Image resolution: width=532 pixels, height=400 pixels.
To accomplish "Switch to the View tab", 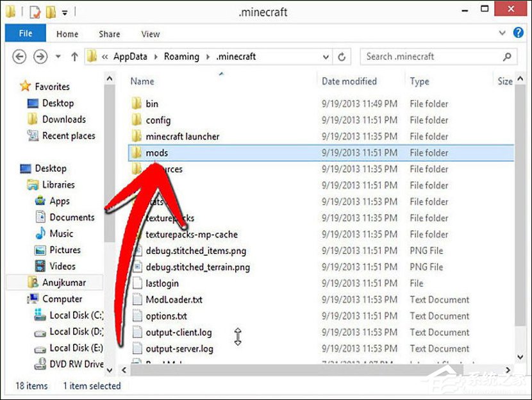I will tap(150, 33).
